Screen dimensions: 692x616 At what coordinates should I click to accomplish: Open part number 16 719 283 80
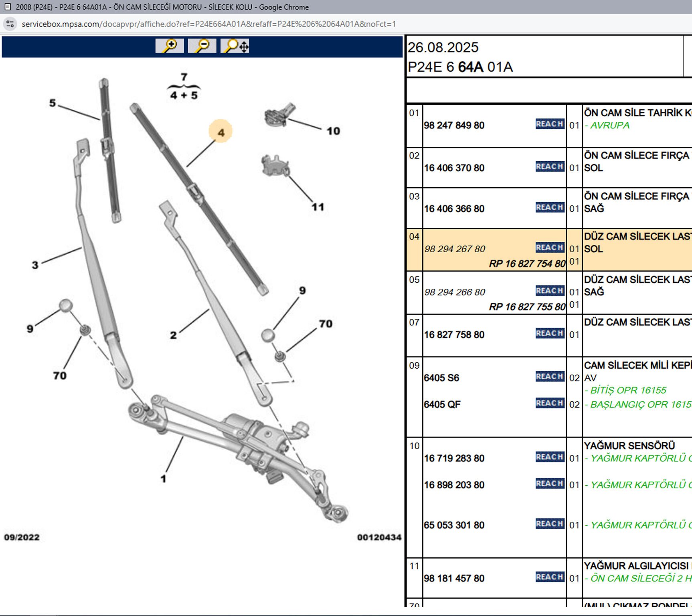coord(454,458)
